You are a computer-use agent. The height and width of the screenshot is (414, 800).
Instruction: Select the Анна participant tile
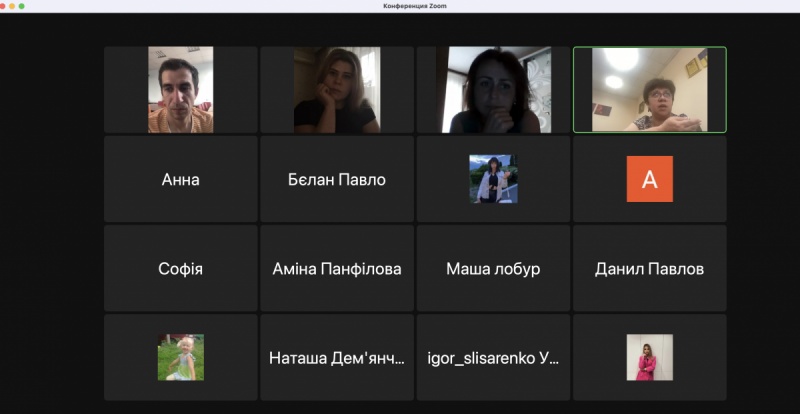pos(181,180)
